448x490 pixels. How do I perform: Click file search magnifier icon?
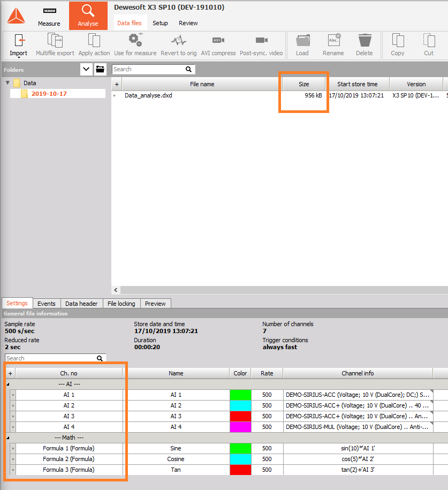click(188, 69)
